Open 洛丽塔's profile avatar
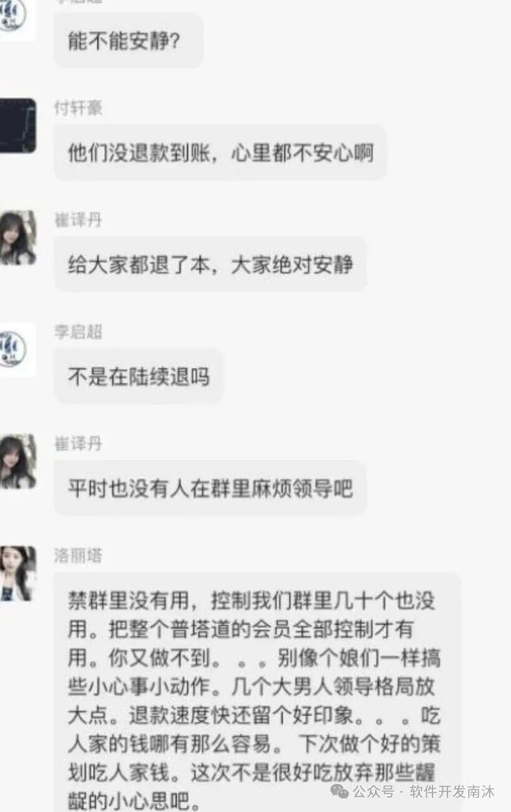511x812 pixels. (17, 573)
